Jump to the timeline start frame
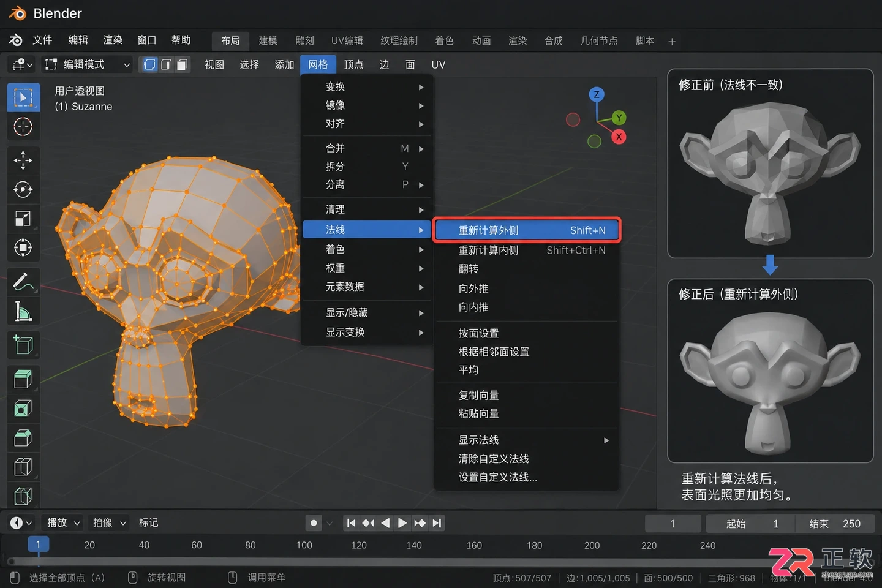882x588 pixels. click(351, 523)
